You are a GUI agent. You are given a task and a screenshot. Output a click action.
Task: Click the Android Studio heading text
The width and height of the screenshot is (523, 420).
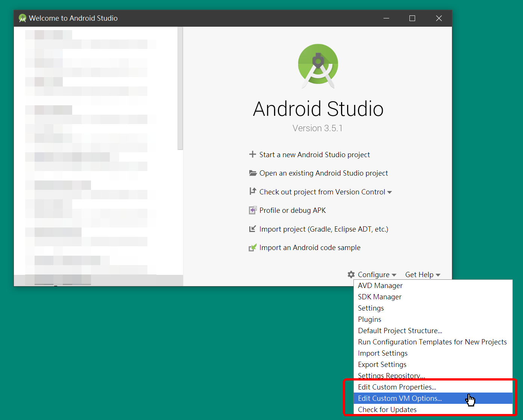(318, 109)
